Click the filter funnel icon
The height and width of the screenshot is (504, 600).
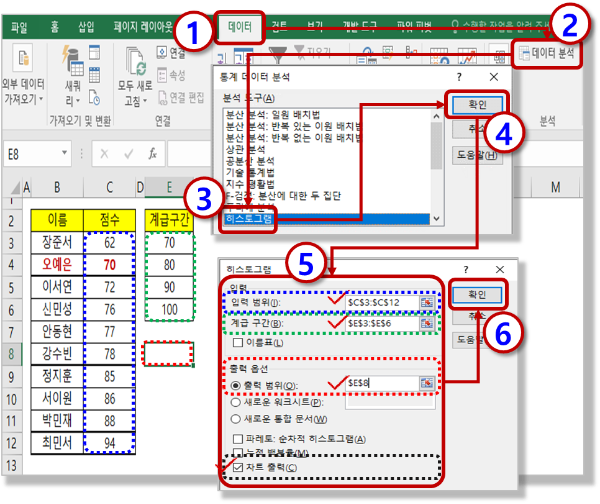coord(277,54)
